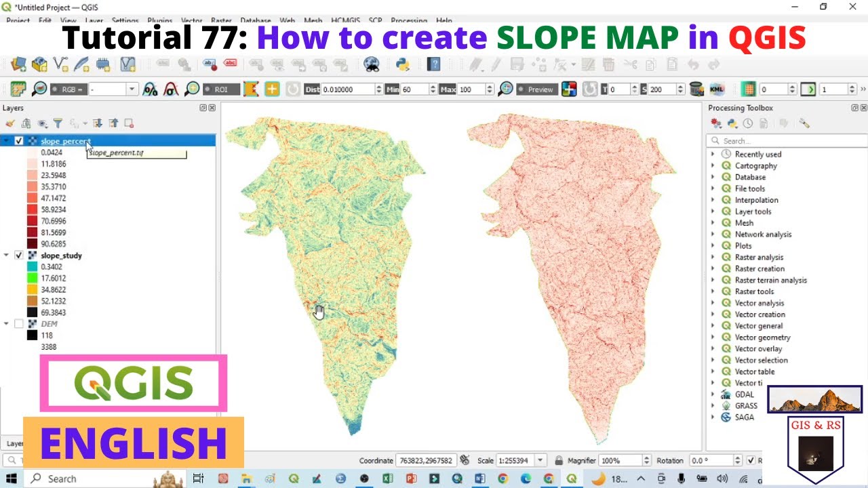Uncheck the slope_percent layer checkbox
Image resolution: width=868 pixels, height=488 pixels.
point(19,141)
